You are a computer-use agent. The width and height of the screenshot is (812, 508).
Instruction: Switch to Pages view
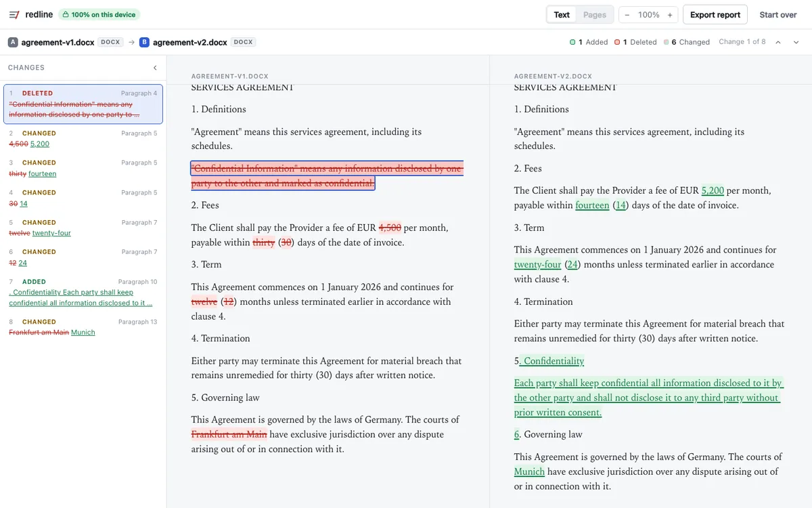click(x=595, y=14)
